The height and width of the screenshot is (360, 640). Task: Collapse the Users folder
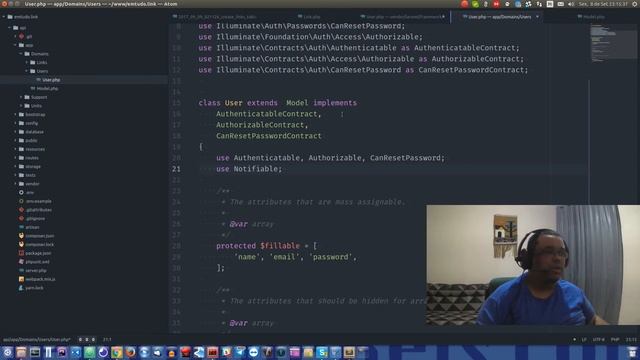[27, 71]
